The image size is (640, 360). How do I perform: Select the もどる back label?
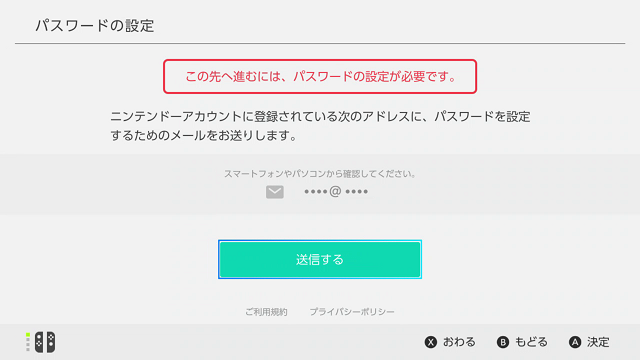click(x=531, y=342)
